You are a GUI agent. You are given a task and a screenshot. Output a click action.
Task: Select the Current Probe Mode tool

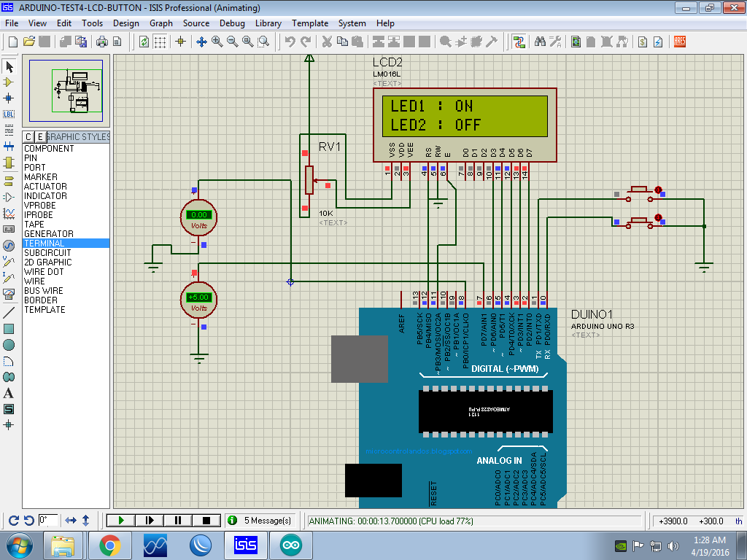point(9,277)
